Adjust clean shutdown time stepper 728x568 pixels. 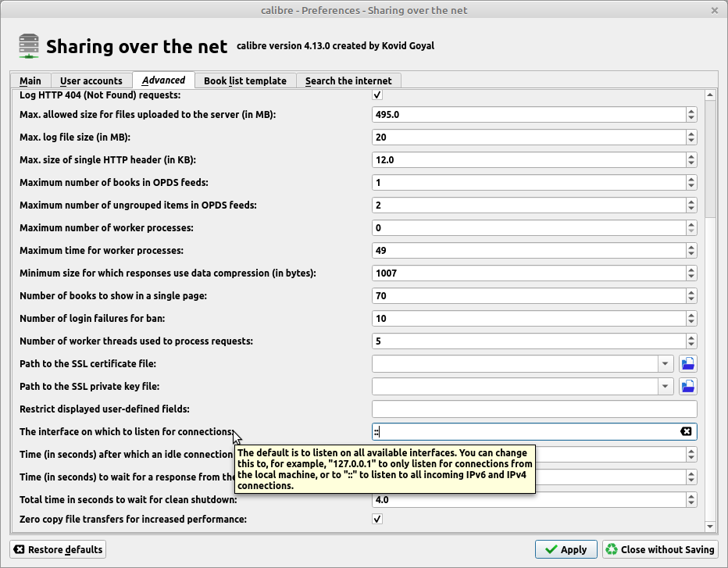pos(691,500)
